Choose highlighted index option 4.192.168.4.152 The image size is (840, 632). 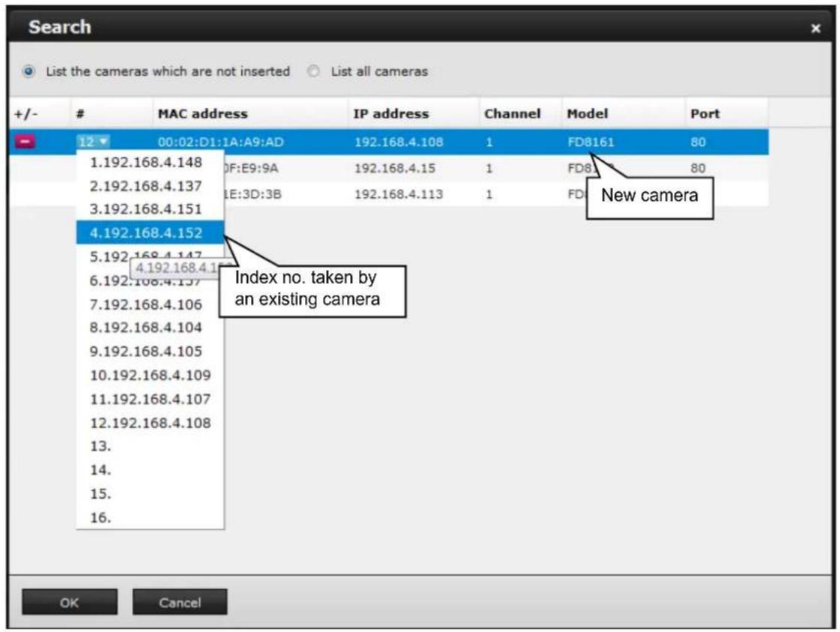tap(150, 233)
